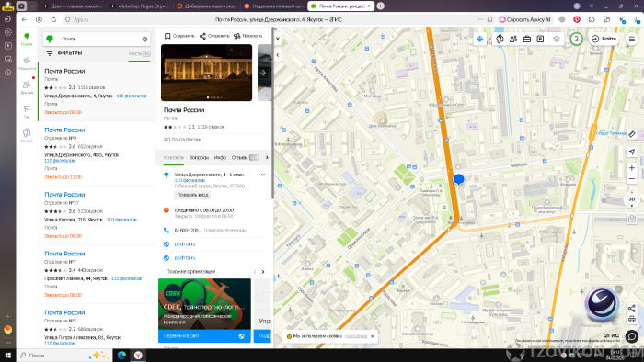Open the ФИЛЬТРЫ filters panel
644x362 pixels.
(64, 53)
